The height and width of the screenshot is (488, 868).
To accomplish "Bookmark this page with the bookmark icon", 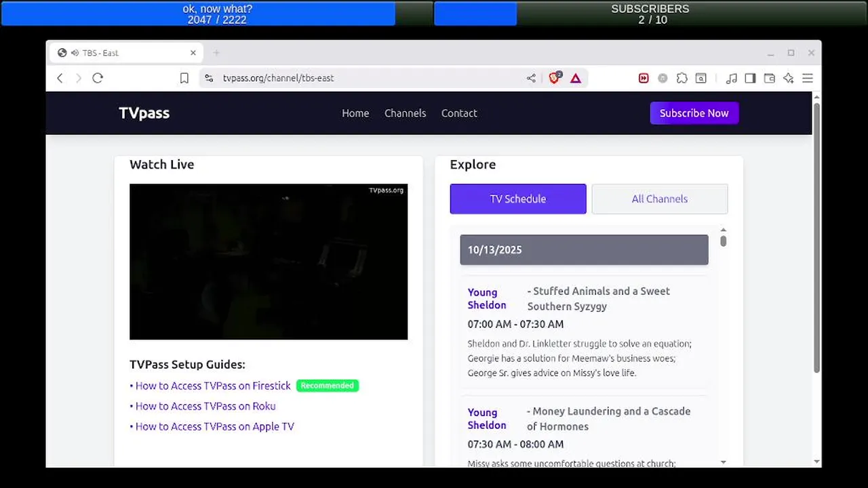I will 184,78.
